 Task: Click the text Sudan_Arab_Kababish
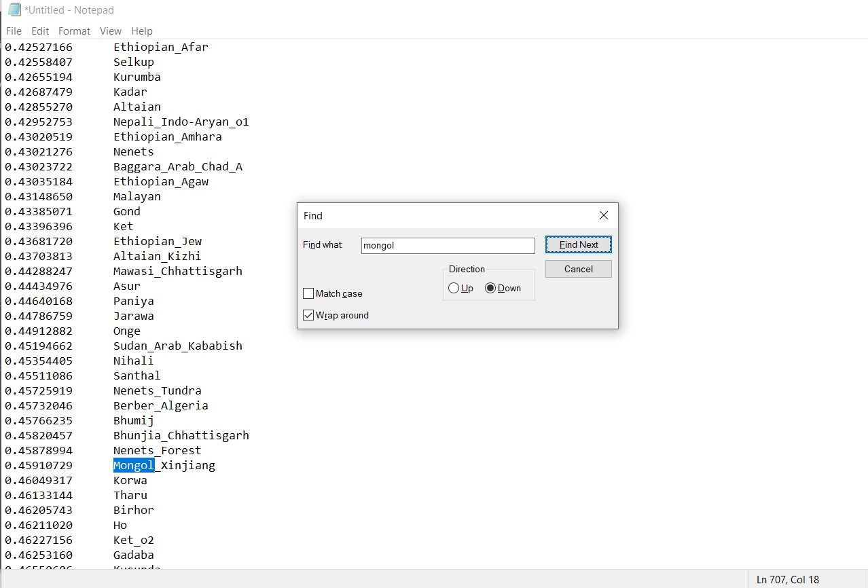click(x=178, y=346)
